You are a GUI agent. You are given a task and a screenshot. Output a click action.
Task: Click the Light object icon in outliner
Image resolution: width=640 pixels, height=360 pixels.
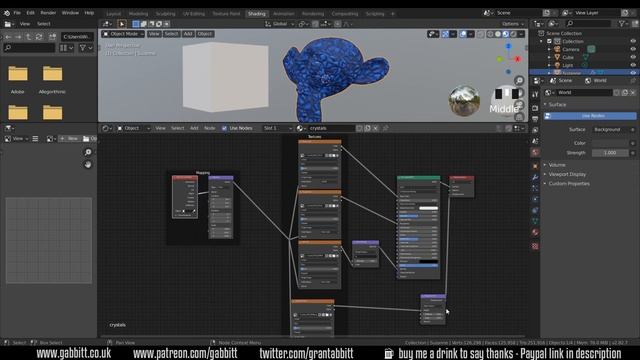click(x=557, y=65)
